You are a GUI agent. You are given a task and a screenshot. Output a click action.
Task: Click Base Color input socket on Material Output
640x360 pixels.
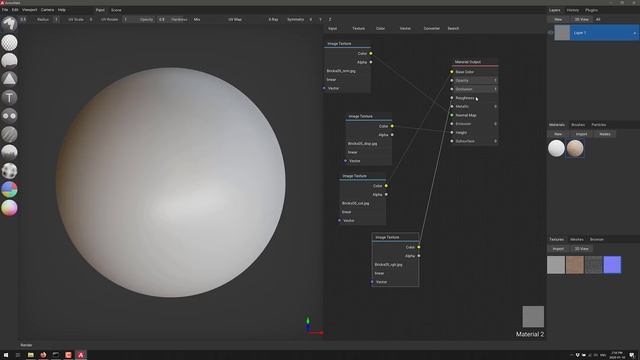click(x=452, y=72)
